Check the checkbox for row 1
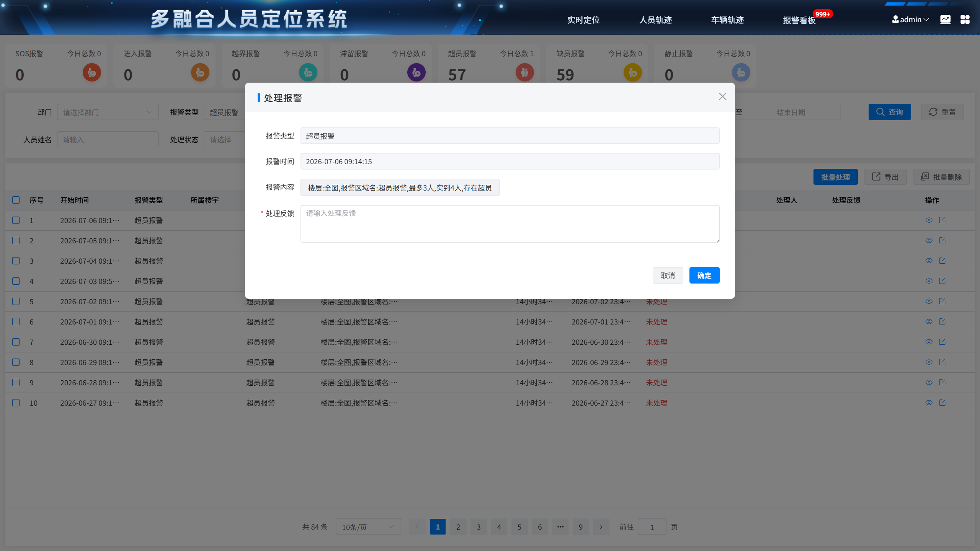Screen dimensions: 980x551 (x=16, y=220)
